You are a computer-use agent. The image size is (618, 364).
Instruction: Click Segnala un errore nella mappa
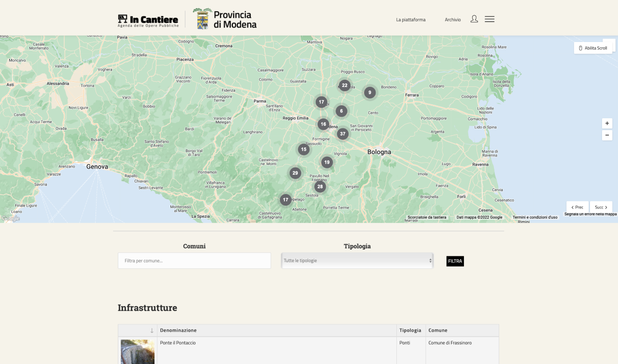point(590,214)
